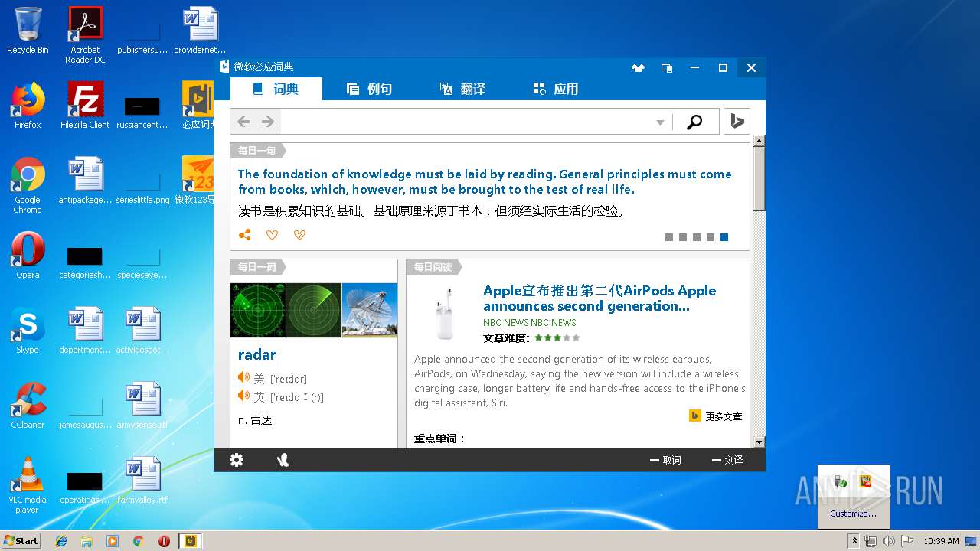Click the Bing Dictionary taskbar button
The height and width of the screenshot is (551, 980).
190,541
